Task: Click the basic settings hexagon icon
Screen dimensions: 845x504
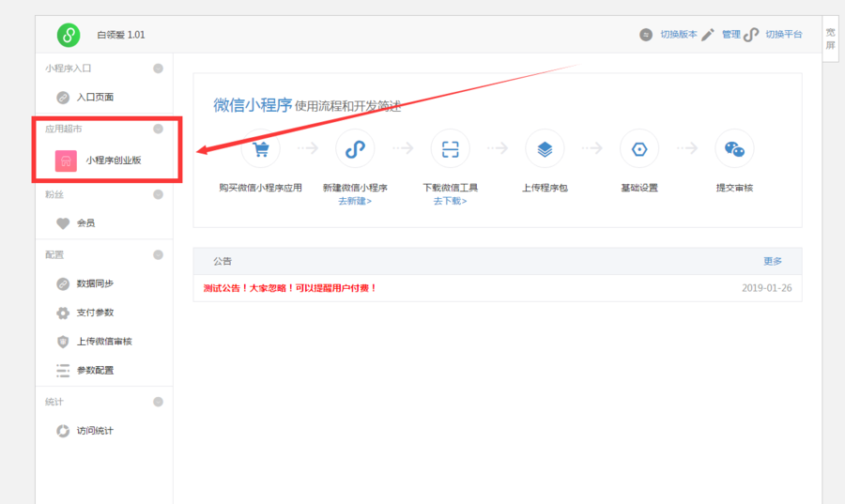Action: pos(639,148)
